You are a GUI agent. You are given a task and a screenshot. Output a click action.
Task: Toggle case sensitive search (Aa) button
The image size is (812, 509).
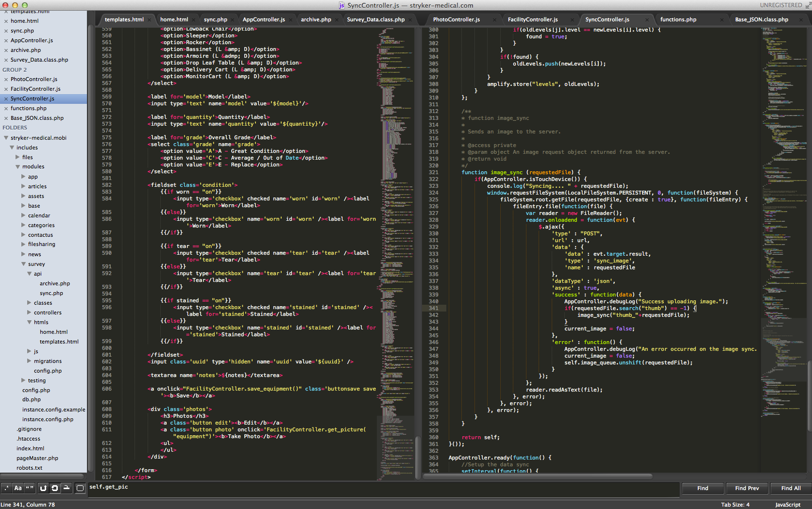(18, 488)
